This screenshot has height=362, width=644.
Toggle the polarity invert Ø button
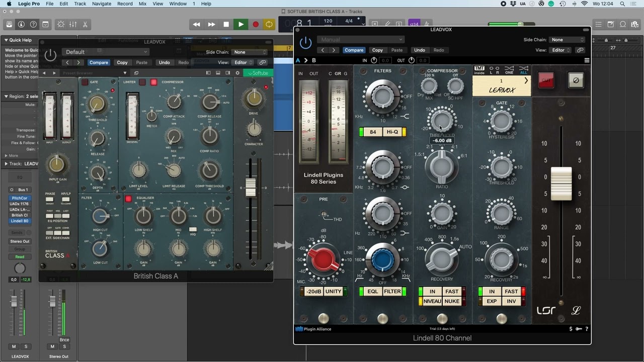pyautogui.click(x=576, y=80)
